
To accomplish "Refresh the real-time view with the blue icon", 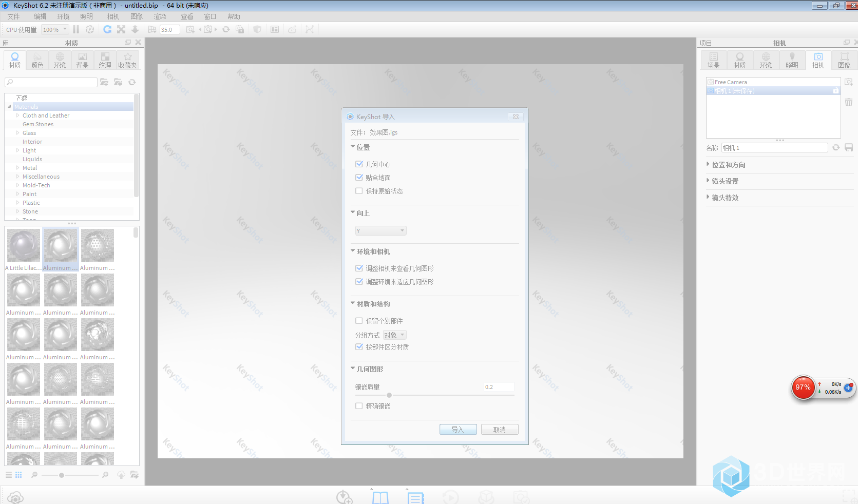I will 107,30.
